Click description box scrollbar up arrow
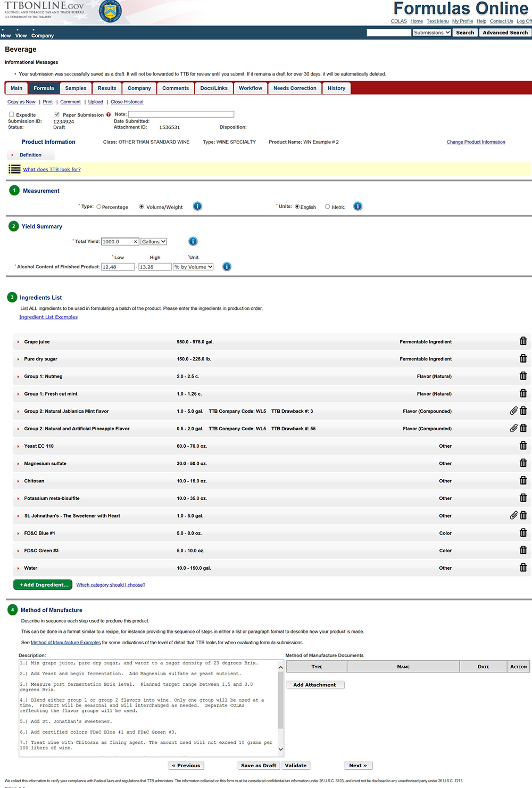Screen dimensions: 532x788 281,667
